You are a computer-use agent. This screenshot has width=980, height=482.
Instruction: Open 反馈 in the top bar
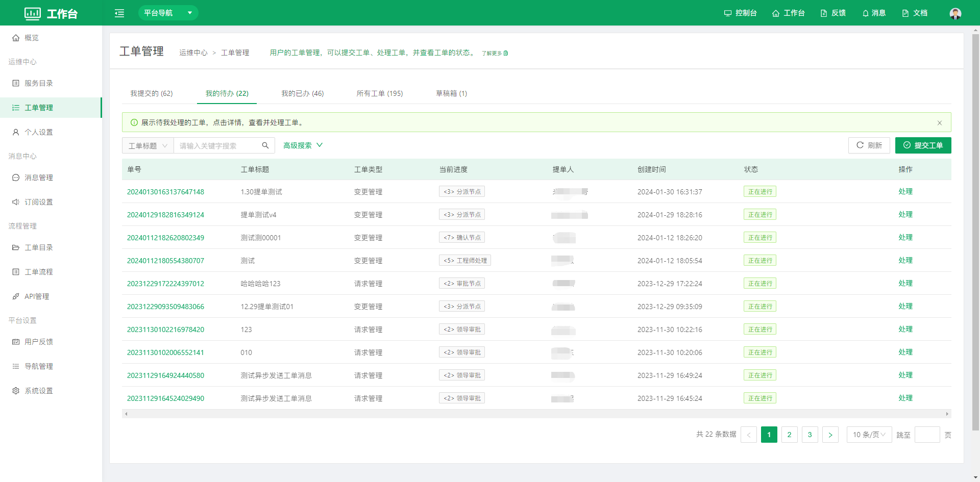[x=833, y=13]
